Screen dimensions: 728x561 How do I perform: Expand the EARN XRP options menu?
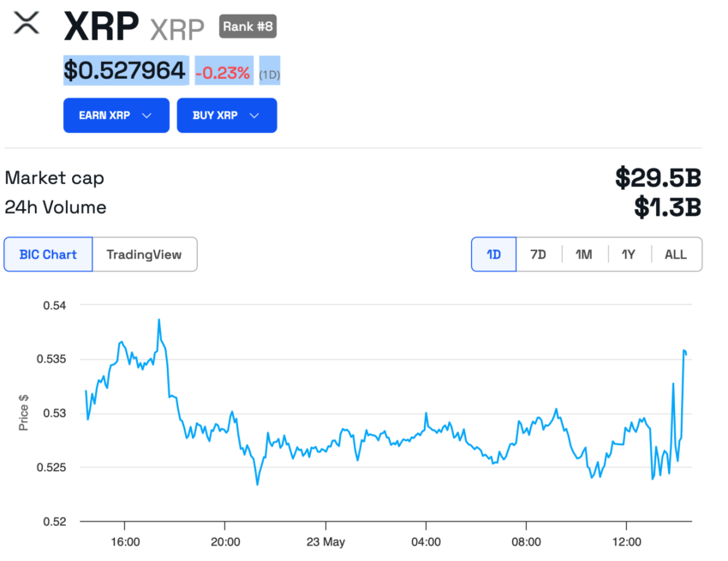point(116,115)
